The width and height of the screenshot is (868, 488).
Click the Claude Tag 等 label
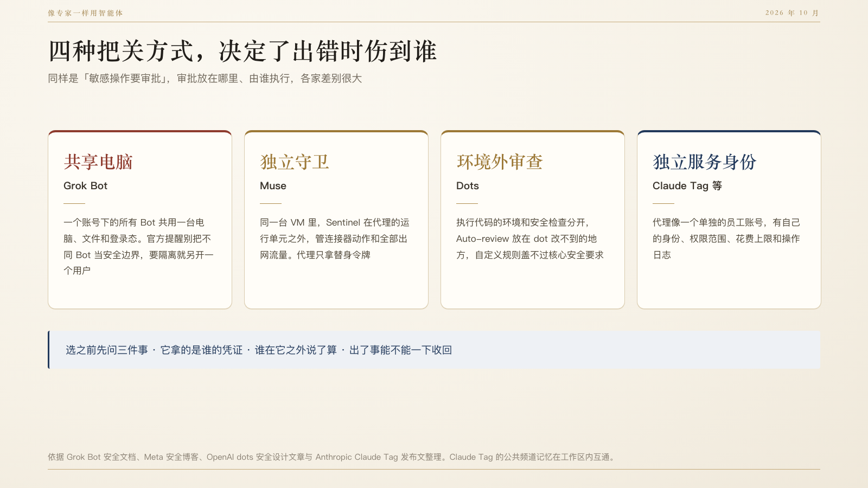pyautogui.click(x=687, y=186)
